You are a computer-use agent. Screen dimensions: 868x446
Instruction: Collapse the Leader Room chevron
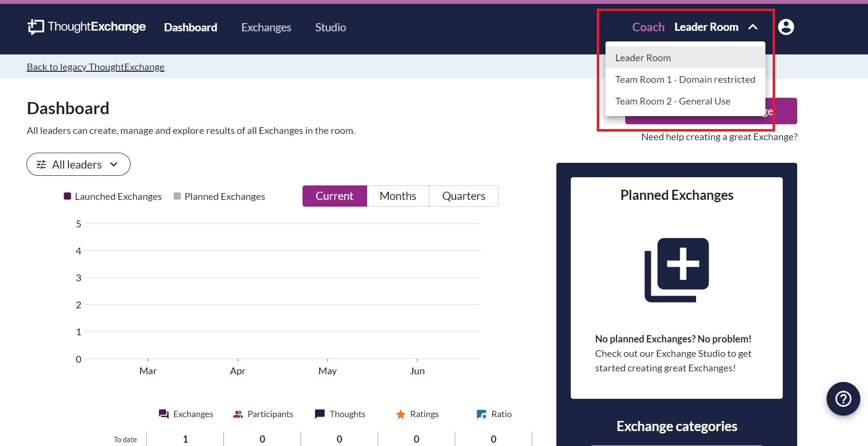coord(753,27)
